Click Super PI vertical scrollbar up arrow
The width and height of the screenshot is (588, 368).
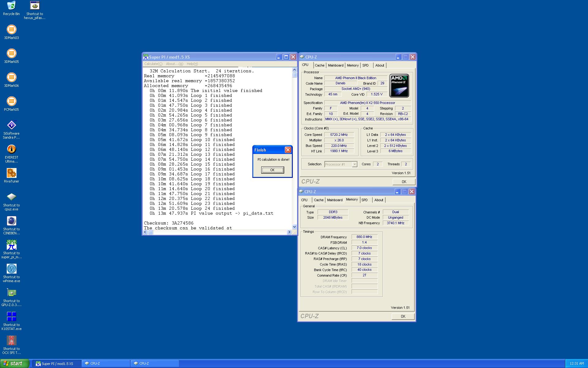pyautogui.click(x=294, y=70)
